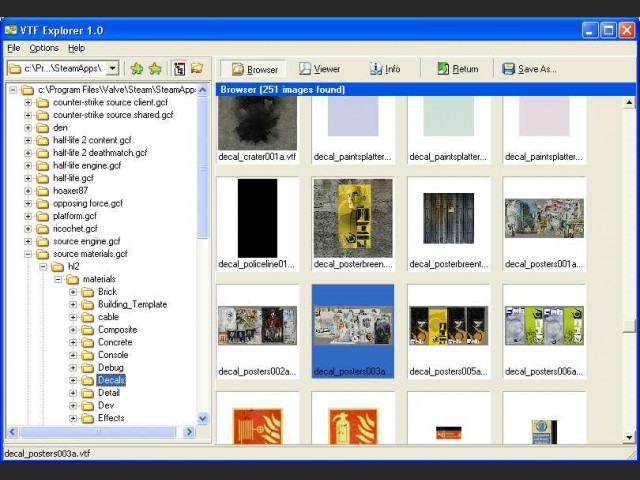Viewport: 640px width, 480px height.
Task: Select the decal_crater001a.vtf thumbnail
Action: 258,130
